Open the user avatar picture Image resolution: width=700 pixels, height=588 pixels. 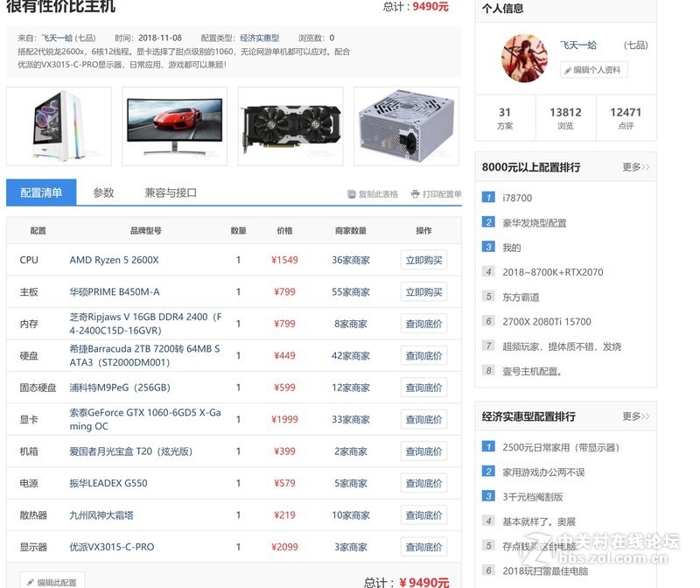pos(524,58)
